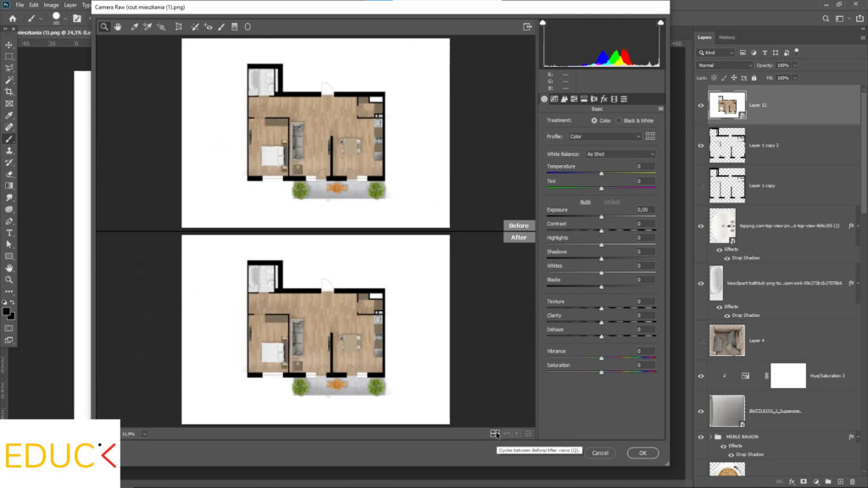
Task: Open the profile browser grid icon
Action: pos(650,136)
